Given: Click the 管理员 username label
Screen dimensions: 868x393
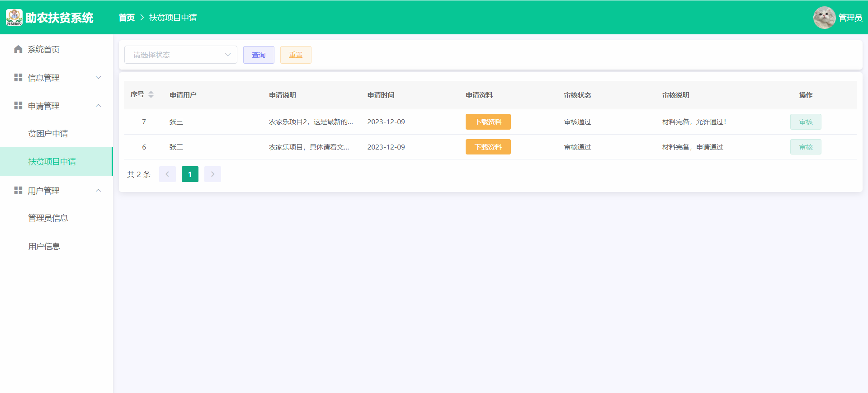Looking at the screenshot, I should tap(850, 18).
